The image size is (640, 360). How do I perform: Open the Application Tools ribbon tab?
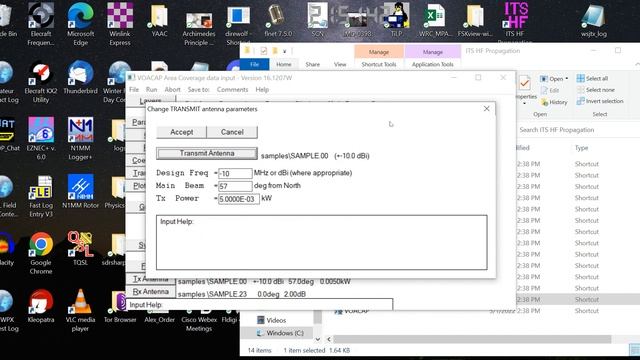(x=433, y=64)
